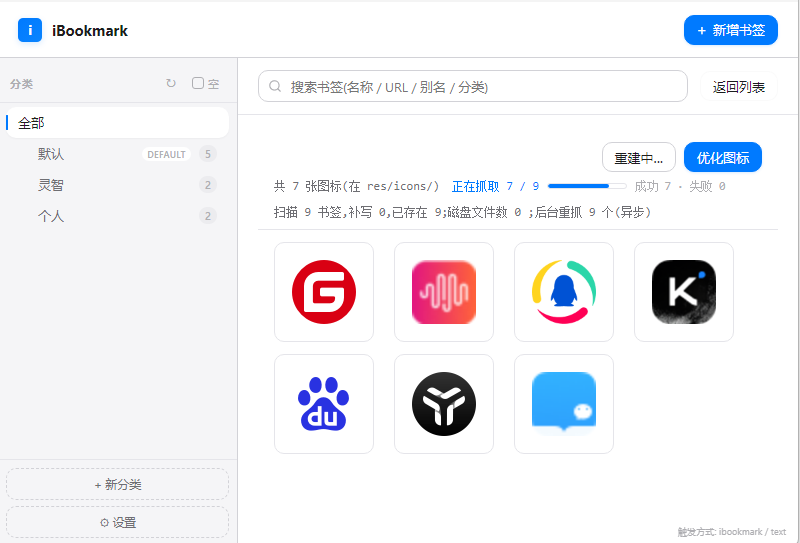The width and height of the screenshot is (800, 543).
Task: Select the pink sound-wave icon tile
Action: pos(444,292)
